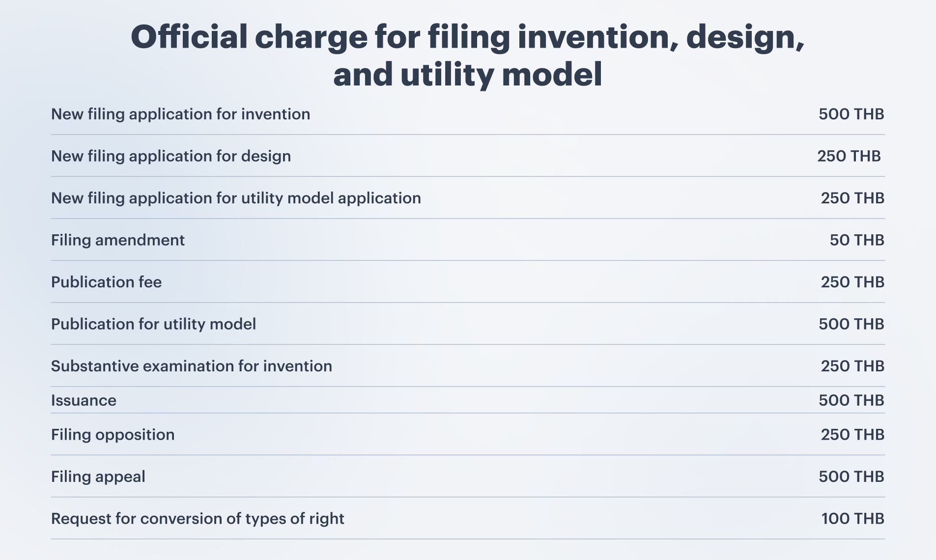The width and height of the screenshot is (936, 560).
Task: Click "Substantive examination for invention" label
Action: (191, 366)
